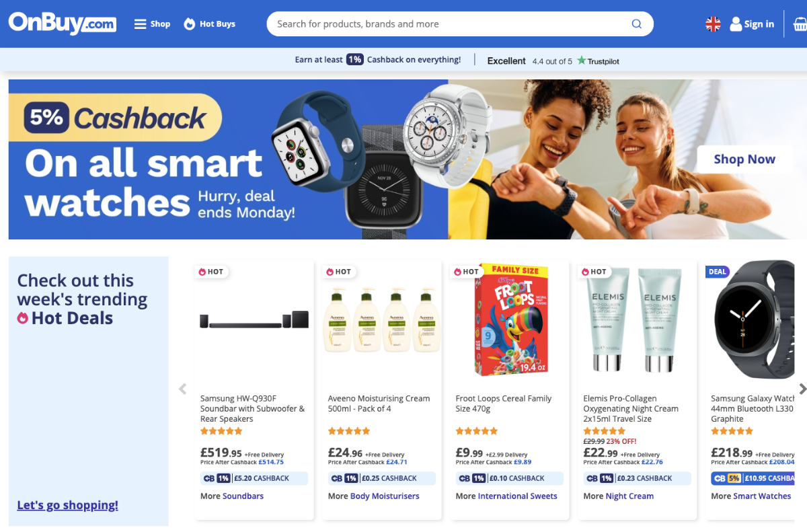This screenshot has height=532, width=807.
Task: Click the OnBuy.com logo
Action: pos(62,24)
